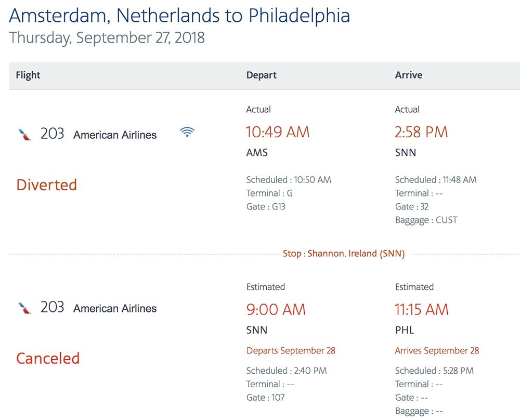
Task: Click Arrives September 28 notice
Action: (437, 351)
